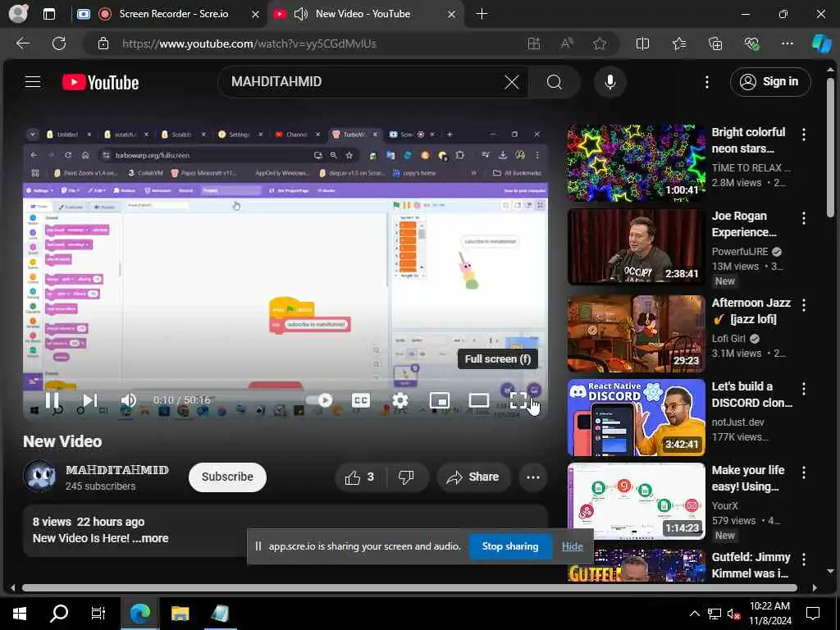
Task: Toggle closed captions CC button
Action: 361,400
